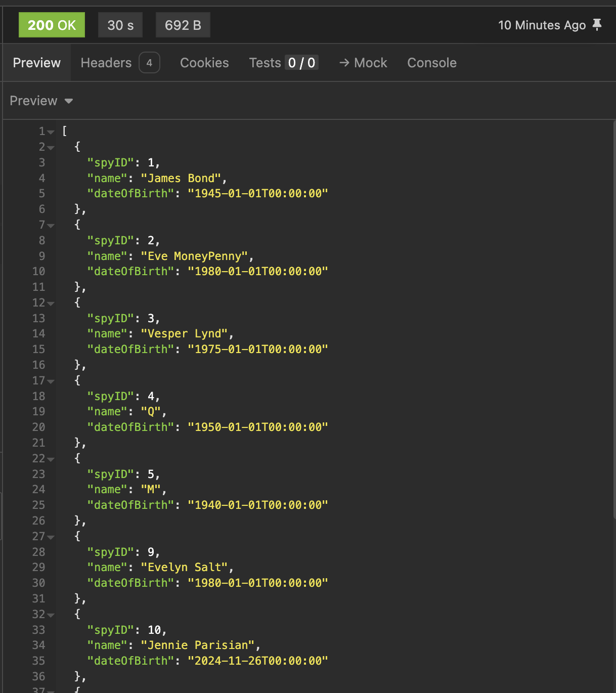Collapse the Evelyn Salt object at line 27
616x693 pixels.
(x=51, y=537)
